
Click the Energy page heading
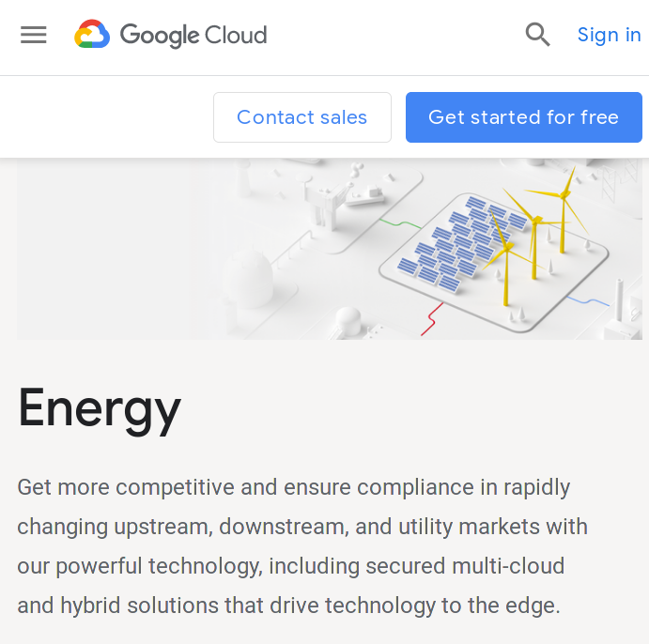100,408
